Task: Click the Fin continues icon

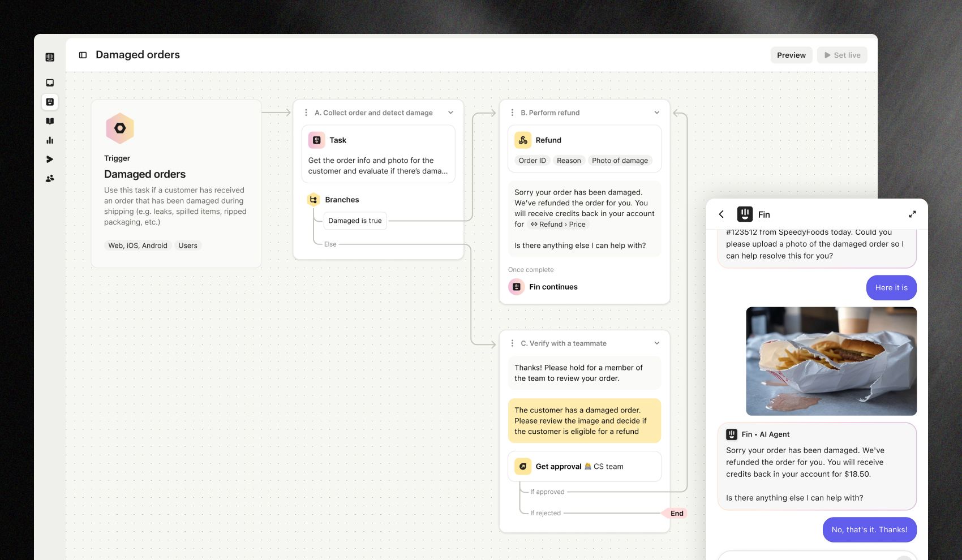Action: click(x=517, y=287)
